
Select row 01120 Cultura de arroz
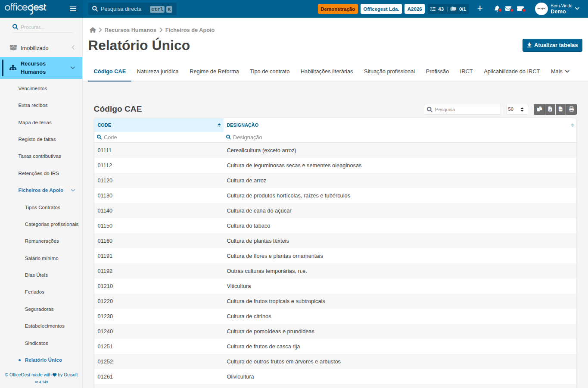pyautogui.click(x=335, y=181)
